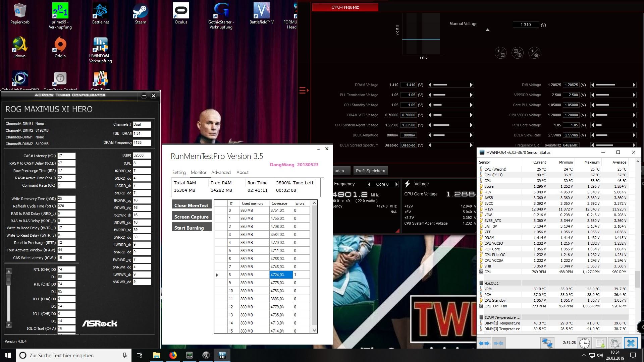Click the lightning/fan mode circle icon

[534, 53]
